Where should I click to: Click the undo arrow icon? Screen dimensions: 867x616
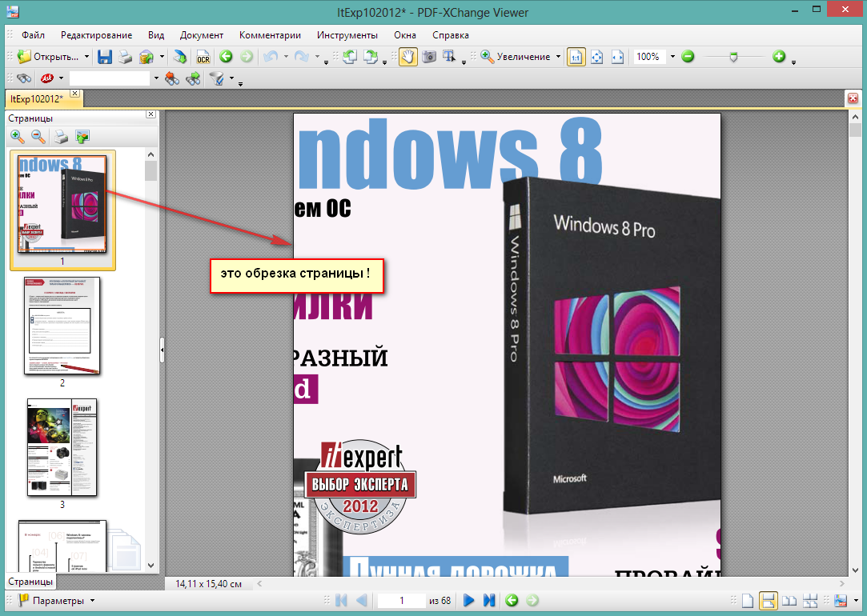[x=271, y=56]
